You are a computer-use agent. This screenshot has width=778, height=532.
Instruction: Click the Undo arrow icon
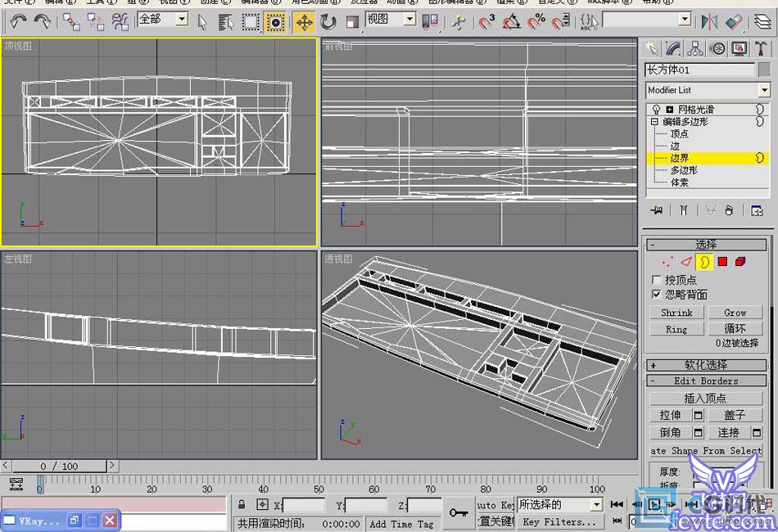click(18, 21)
